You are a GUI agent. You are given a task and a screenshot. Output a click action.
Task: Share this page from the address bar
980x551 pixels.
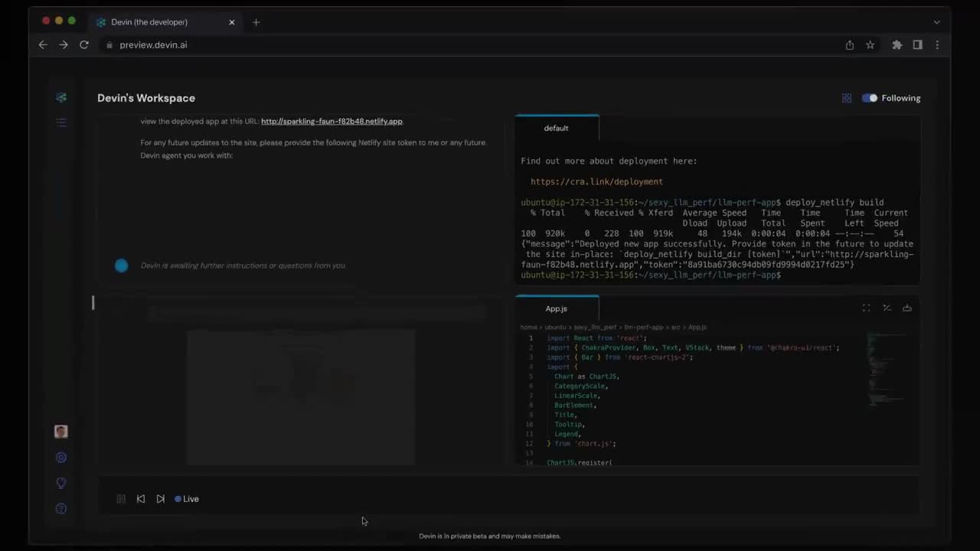(850, 45)
